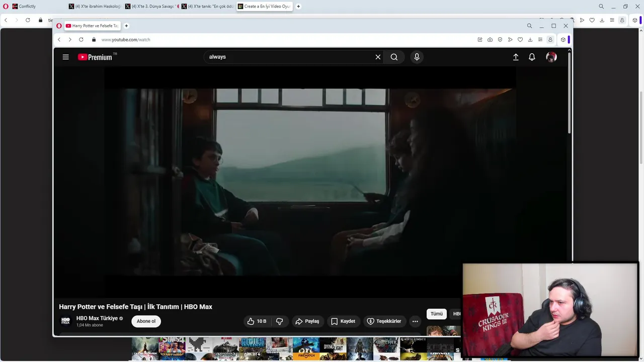Open the ad-blocker shield icon in front window

tap(500, 40)
